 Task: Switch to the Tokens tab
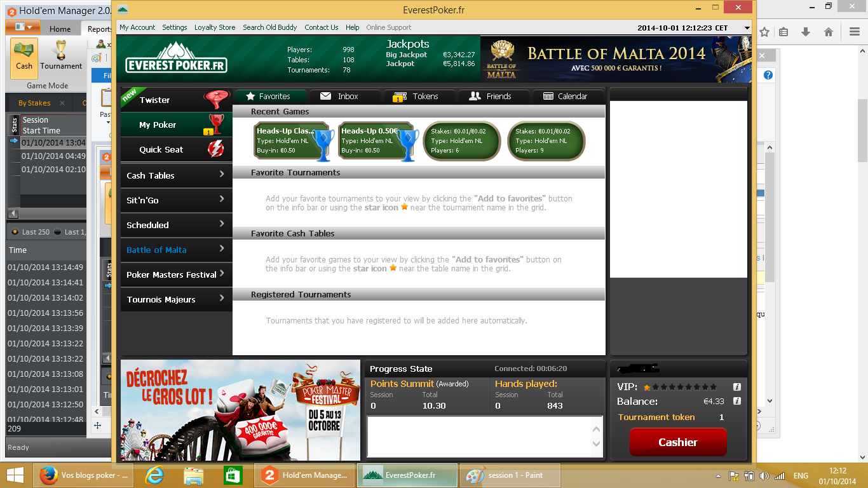click(419, 96)
